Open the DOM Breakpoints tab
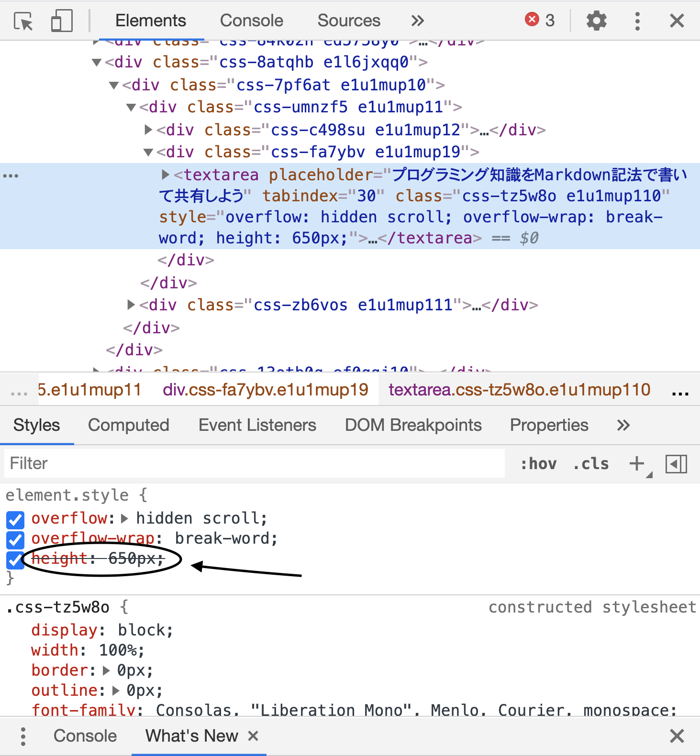 coord(413,425)
